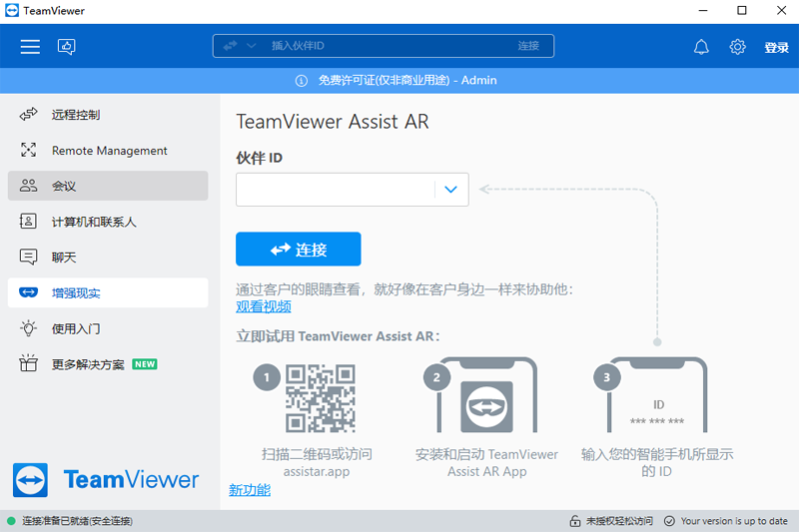Click the blue 连接 button
This screenshot has height=532, width=799.
click(x=299, y=249)
